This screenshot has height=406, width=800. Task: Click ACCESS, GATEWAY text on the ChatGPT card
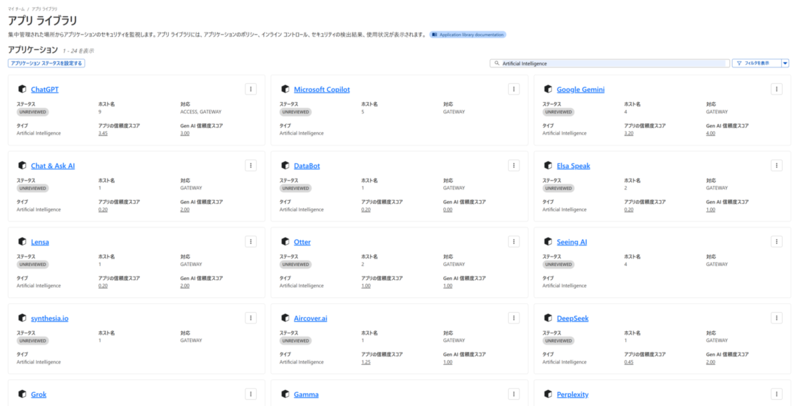(x=201, y=112)
